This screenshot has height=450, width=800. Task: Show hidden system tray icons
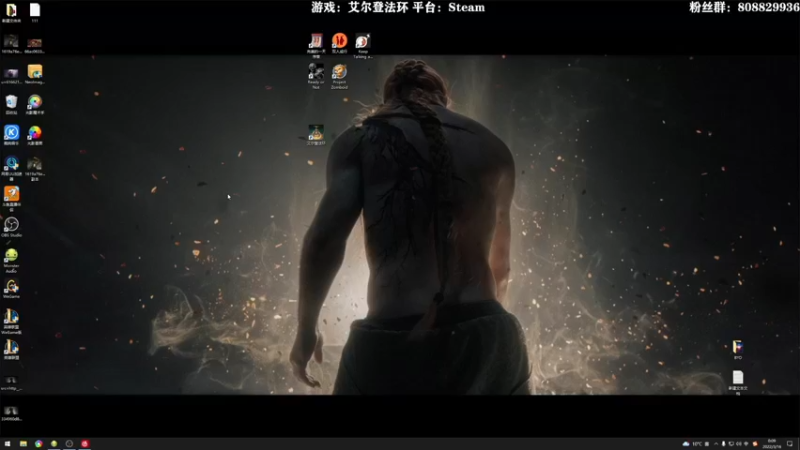pos(716,444)
